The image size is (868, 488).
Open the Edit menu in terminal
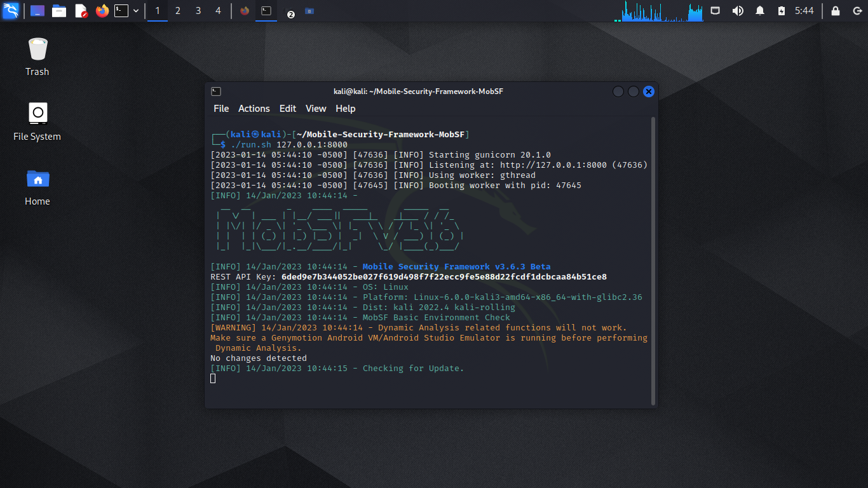[x=288, y=109]
